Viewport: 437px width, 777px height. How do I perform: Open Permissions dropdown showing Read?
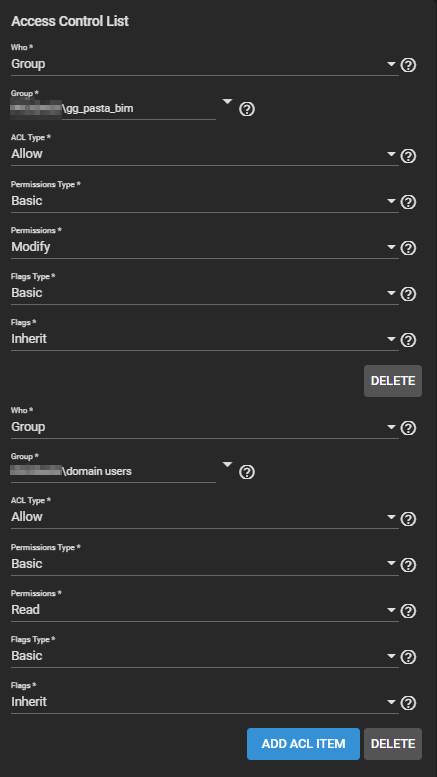[x=205, y=610]
